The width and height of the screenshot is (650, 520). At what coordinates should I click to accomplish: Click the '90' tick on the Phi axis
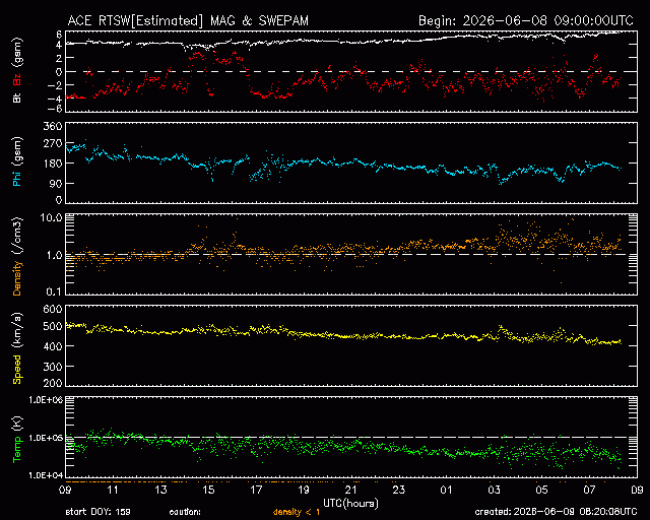56,183
